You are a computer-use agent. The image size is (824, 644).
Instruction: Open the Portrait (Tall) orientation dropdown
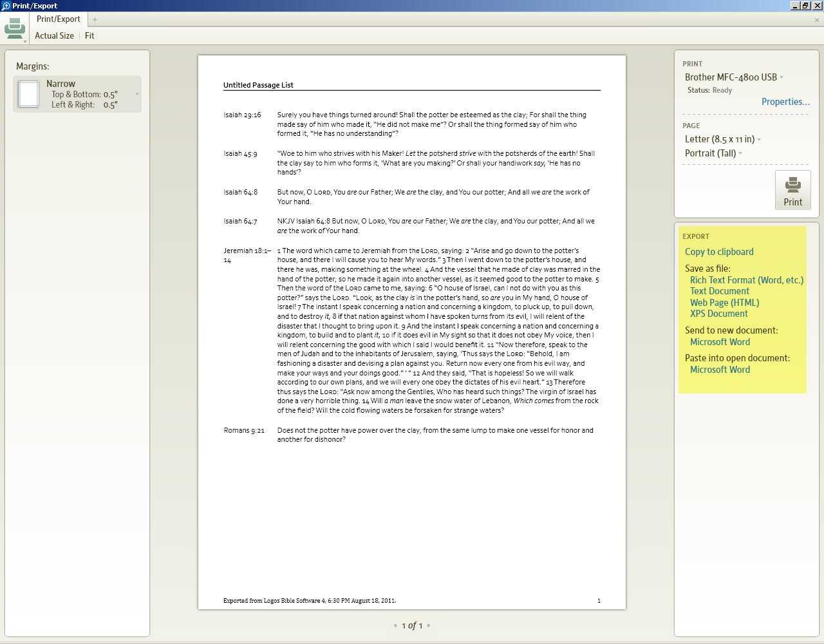click(713, 153)
